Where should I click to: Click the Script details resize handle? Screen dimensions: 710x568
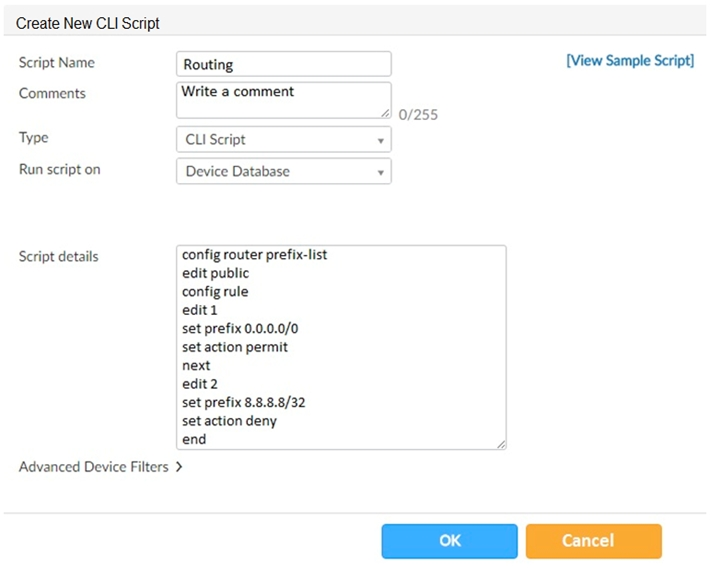click(500, 443)
